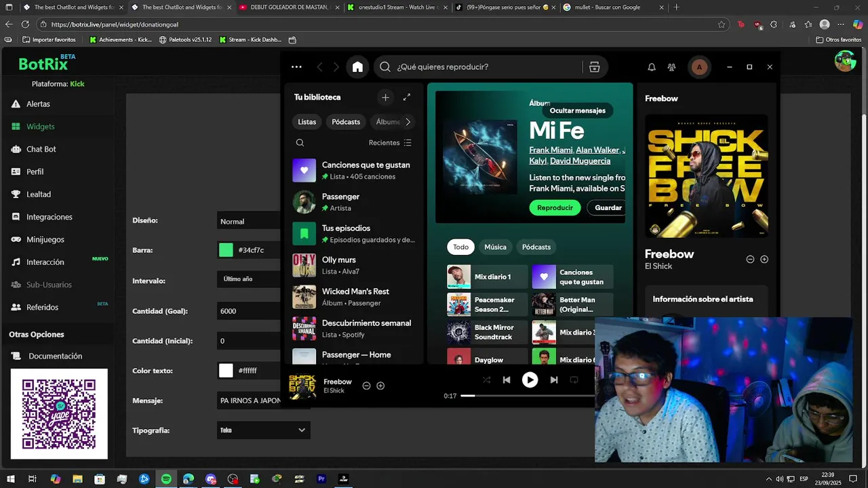
Task: Select Pódcasts filter in Spotify home
Action: pyautogui.click(x=536, y=247)
